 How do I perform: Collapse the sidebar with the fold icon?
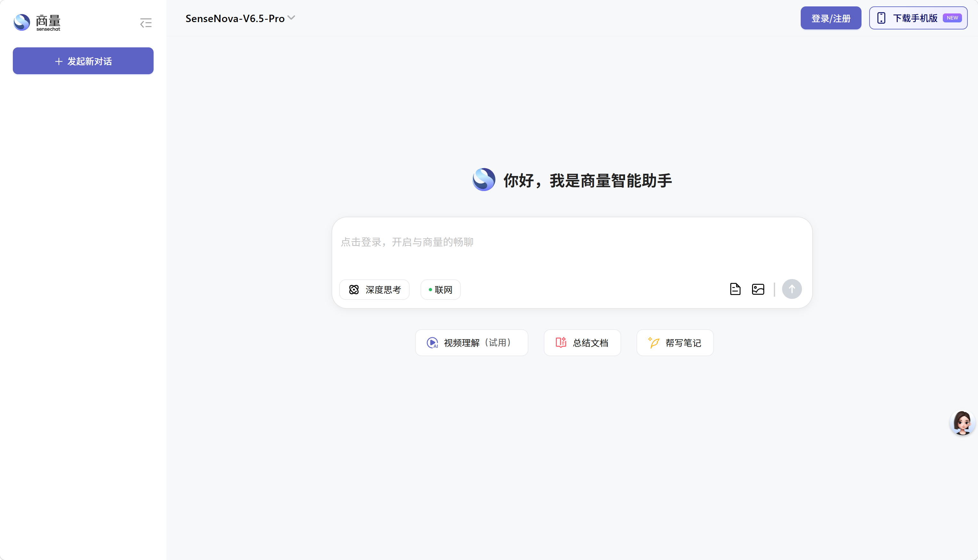(146, 23)
